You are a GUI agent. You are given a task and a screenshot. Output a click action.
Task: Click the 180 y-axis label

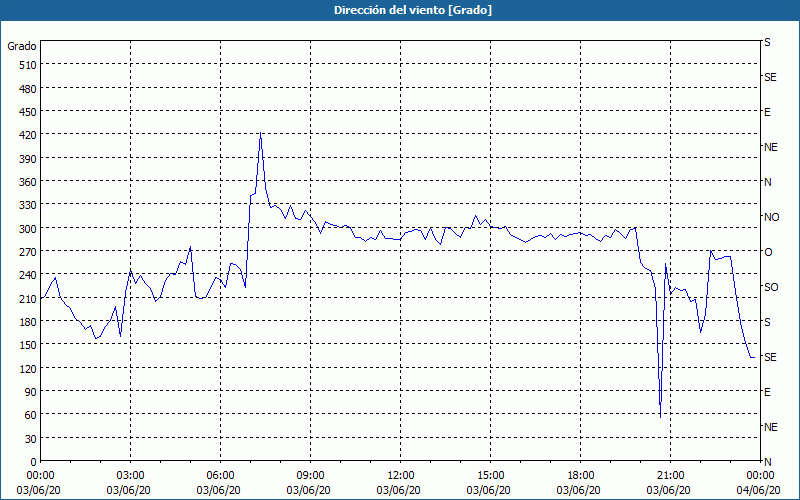(x=29, y=322)
